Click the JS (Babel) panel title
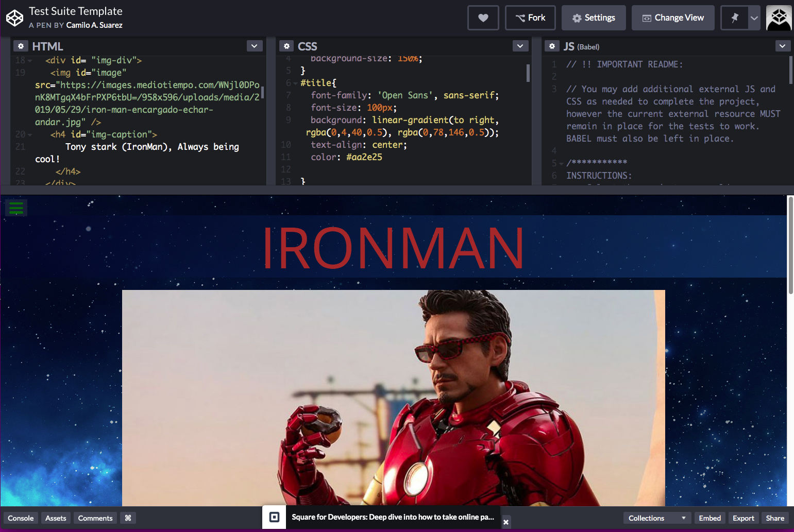 pyautogui.click(x=581, y=46)
